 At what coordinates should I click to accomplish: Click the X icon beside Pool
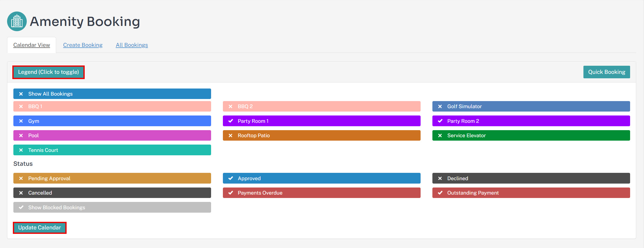[21, 135]
